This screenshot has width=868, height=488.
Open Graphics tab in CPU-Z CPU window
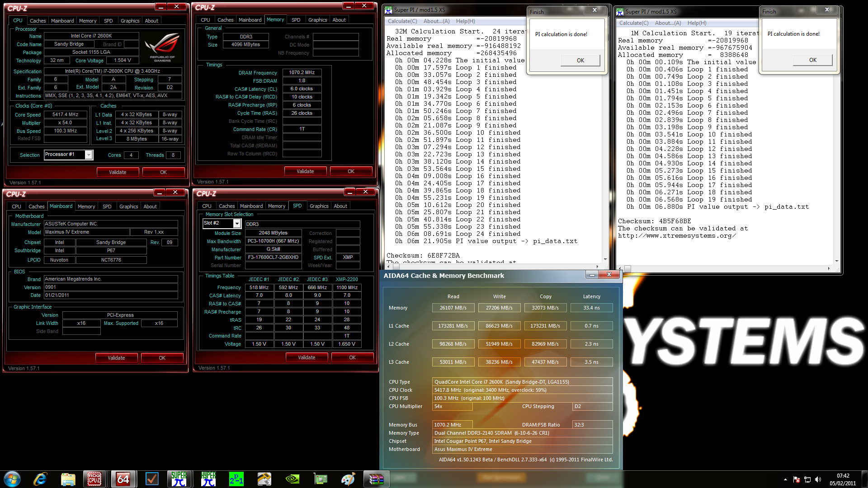(x=130, y=21)
